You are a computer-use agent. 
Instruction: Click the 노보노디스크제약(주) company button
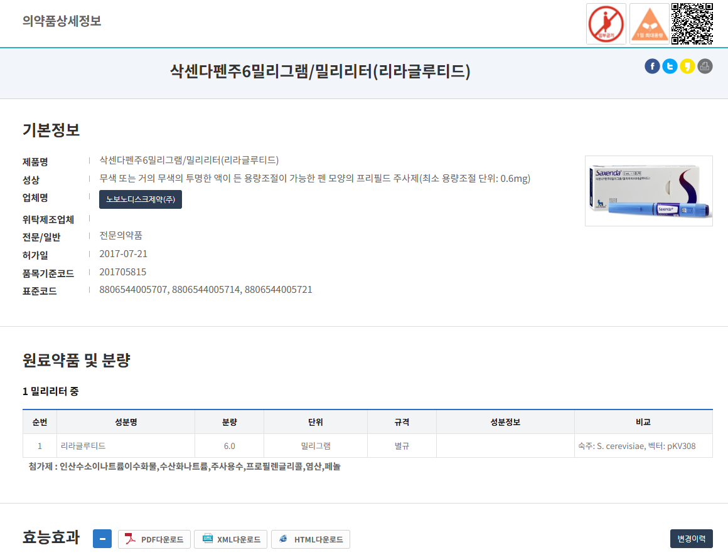140,199
